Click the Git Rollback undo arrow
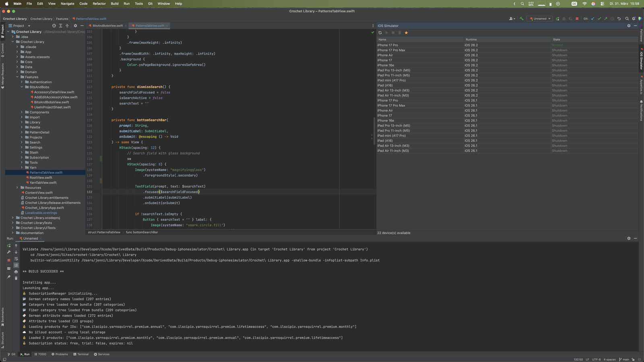Screen dimensions: 644x362 tap(619, 19)
